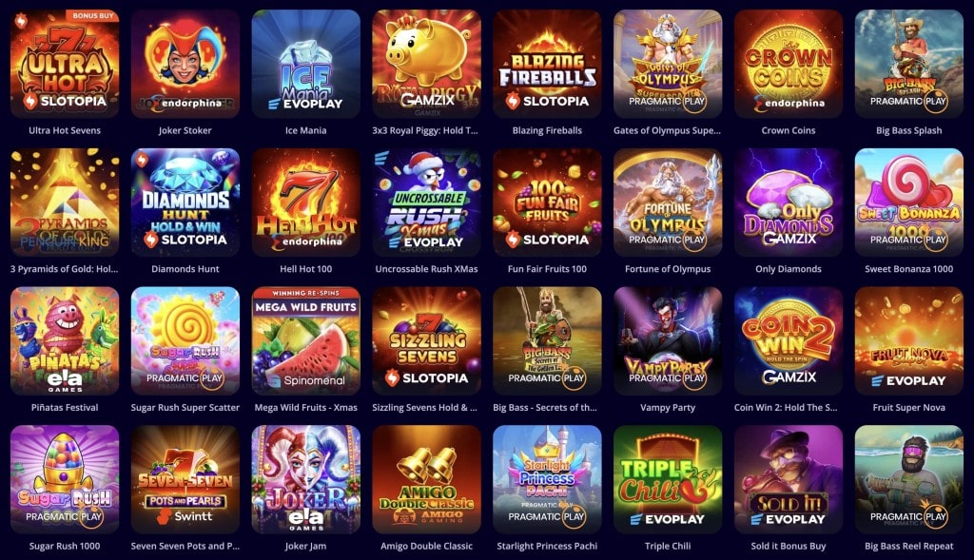Viewport: 974px width, 560px height.
Task: Select the Vampy Party game tile
Action: pos(668,340)
